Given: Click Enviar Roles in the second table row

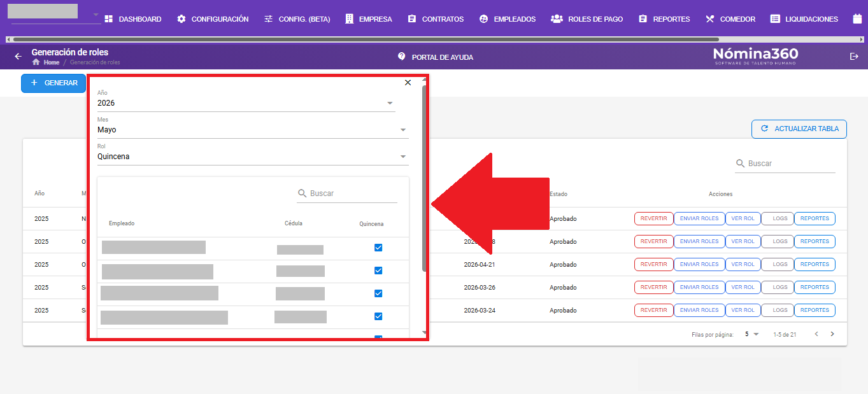Looking at the screenshot, I should point(699,241).
